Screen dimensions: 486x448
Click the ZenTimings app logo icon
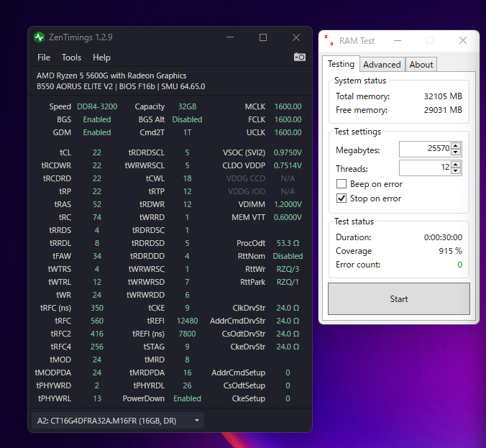[x=39, y=37]
